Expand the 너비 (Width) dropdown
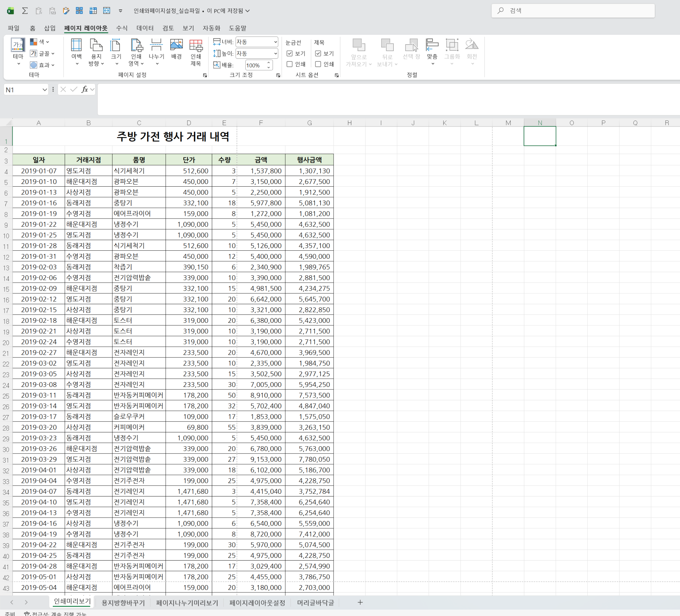Viewport: 680px width, 616px height. pyautogui.click(x=275, y=42)
